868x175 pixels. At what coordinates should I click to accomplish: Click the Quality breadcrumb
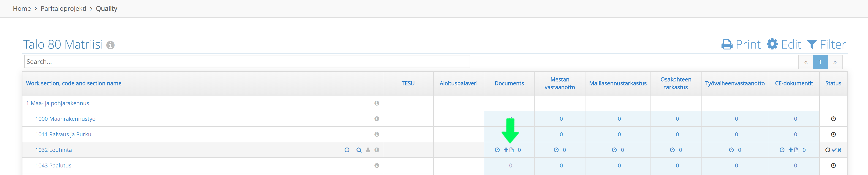pyautogui.click(x=106, y=8)
